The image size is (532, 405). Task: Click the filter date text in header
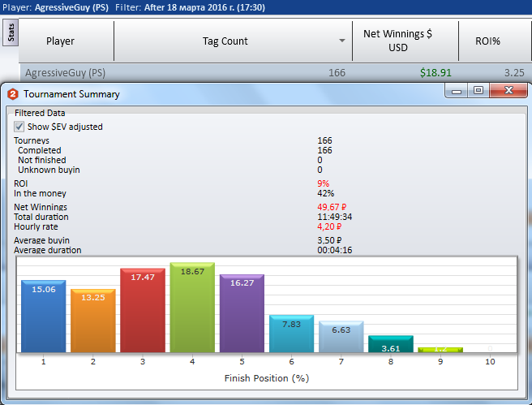coord(204,7)
